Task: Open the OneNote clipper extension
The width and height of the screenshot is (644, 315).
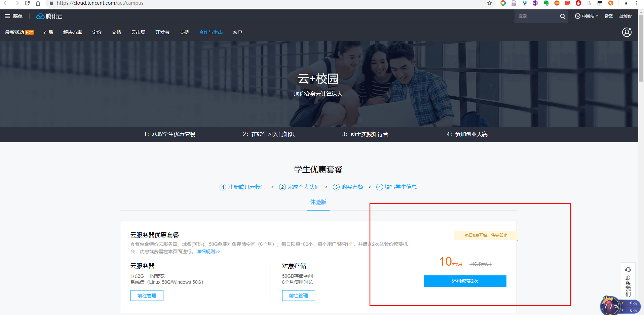Action: tap(535, 3)
